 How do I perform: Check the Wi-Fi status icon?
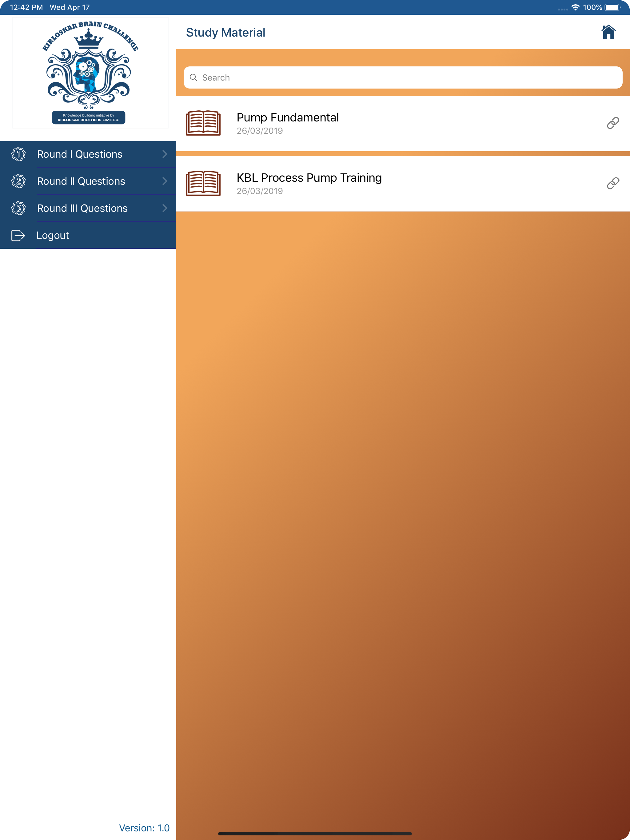[x=575, y=7]
